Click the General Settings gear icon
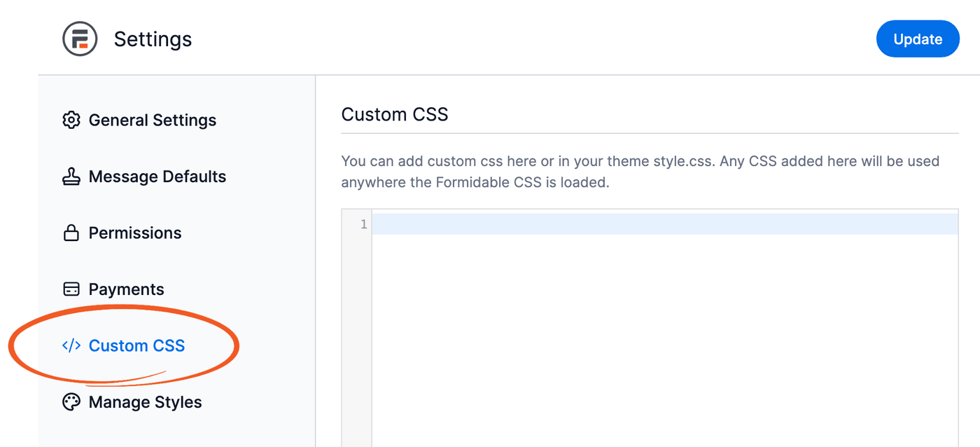The height and width of the screenshot is (447, 980). coord(71,120)
